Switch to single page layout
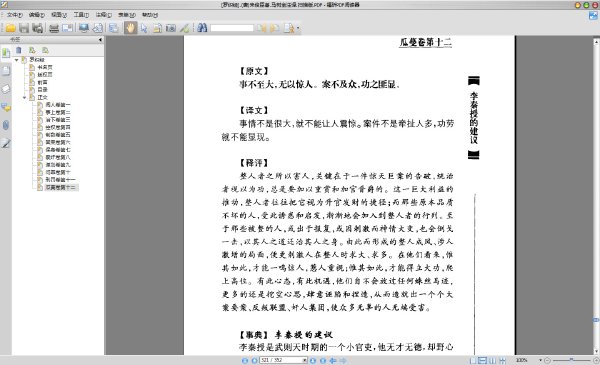Viewport: 600px width, 365px height. (473, 360)
